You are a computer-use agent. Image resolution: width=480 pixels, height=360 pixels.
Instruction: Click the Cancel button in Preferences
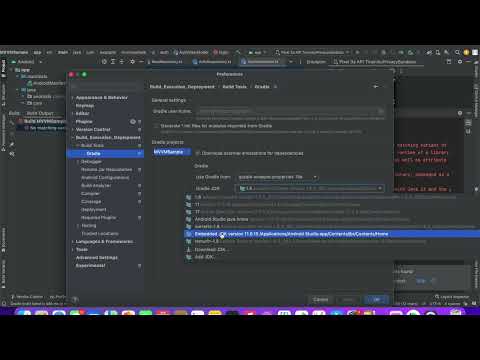(x=321, y=300)
